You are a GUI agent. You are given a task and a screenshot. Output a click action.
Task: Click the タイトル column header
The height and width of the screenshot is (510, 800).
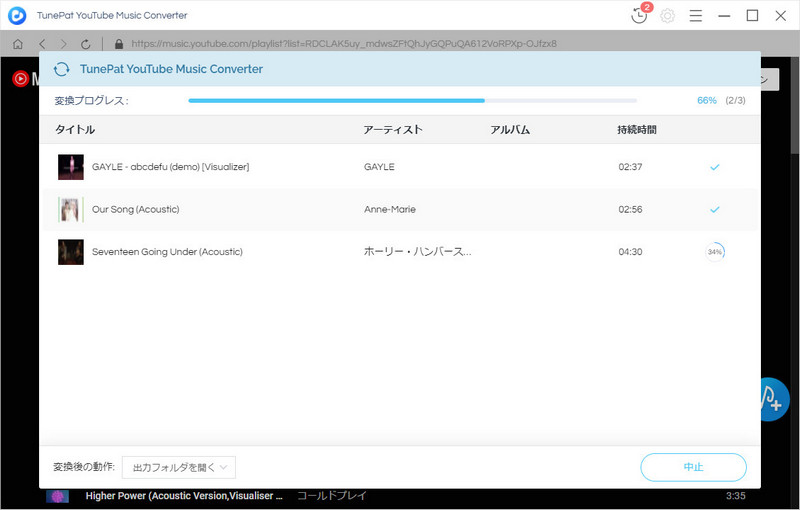coord(75,130)
